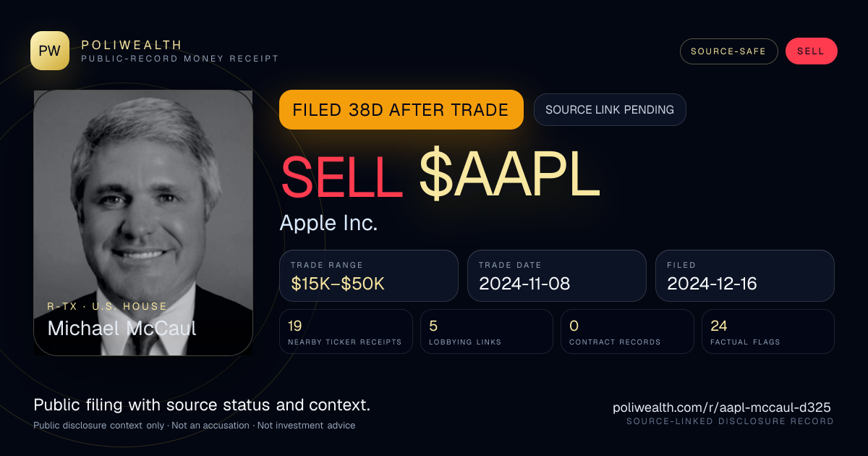This screenshot has width=868, height=456.
Task: Click the FILED 38D AFTER TRADE badge
Action: pos(401,110)
